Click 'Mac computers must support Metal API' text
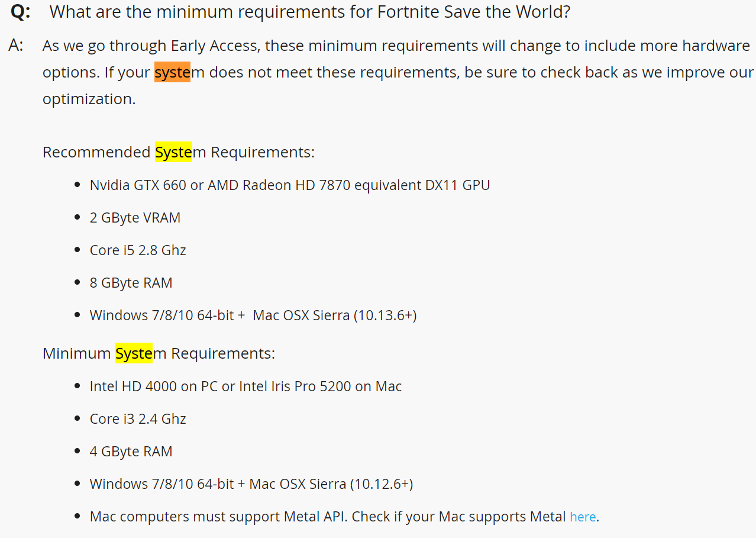Screen dimensions: 756x538 (219, 516)
